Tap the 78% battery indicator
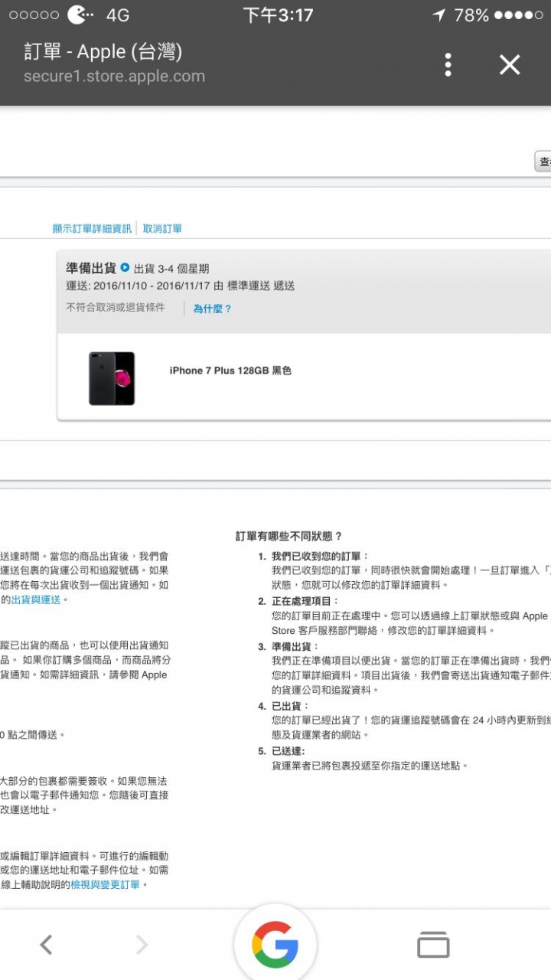 click(x=471, y=15)
